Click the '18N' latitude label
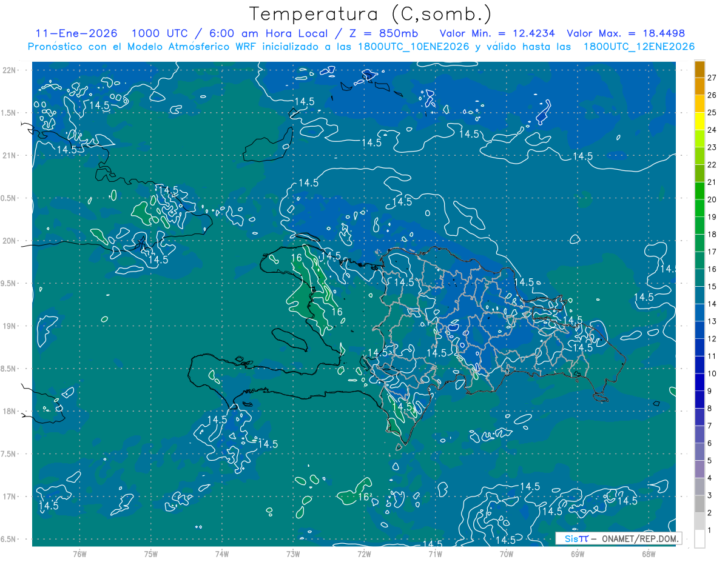This screenshot has width=728, height=562. 10,412
